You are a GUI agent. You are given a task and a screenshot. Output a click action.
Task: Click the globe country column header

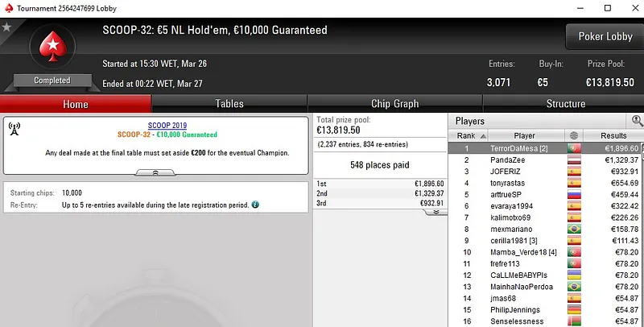(x=573, y=136)
